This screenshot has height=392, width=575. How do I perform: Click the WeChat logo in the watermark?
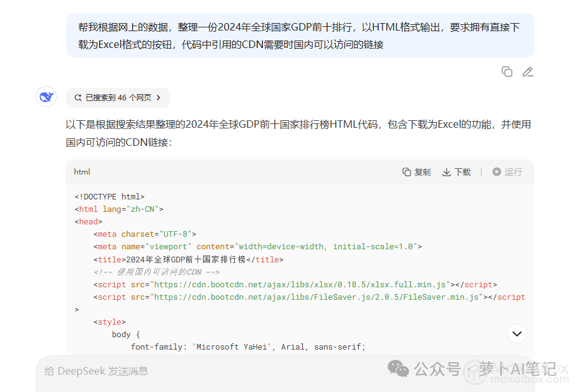click(399, 368)
